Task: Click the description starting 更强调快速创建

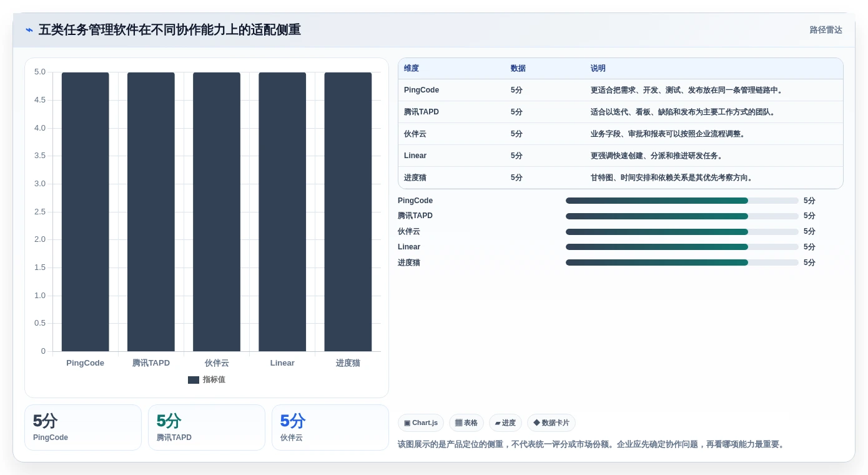Action: (656, 156)
